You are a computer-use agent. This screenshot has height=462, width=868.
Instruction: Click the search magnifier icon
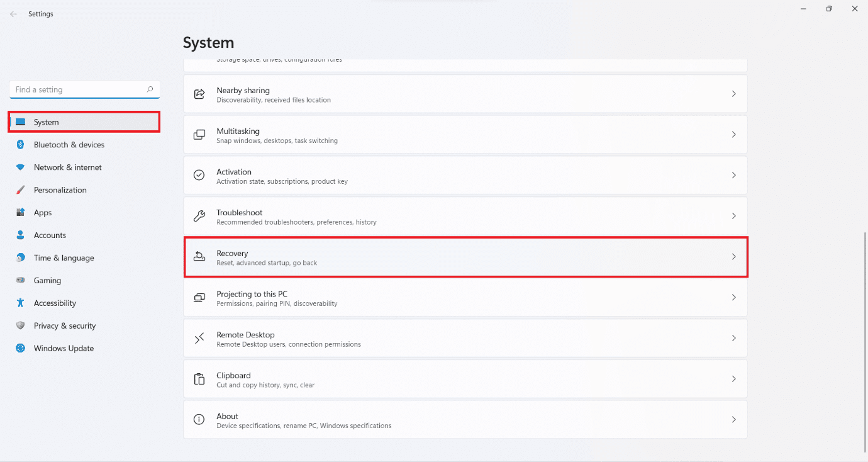(150, 89)
